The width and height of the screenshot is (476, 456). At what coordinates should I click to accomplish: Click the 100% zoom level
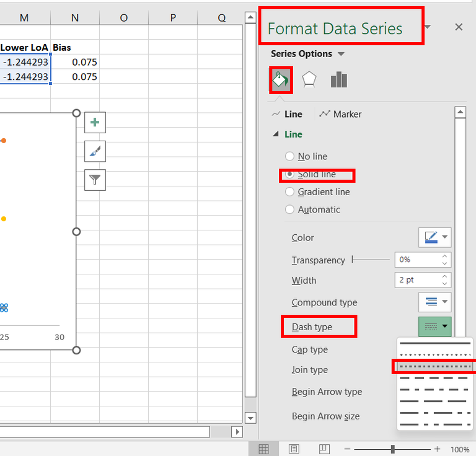pyautogui.click(x=460, y=449)
